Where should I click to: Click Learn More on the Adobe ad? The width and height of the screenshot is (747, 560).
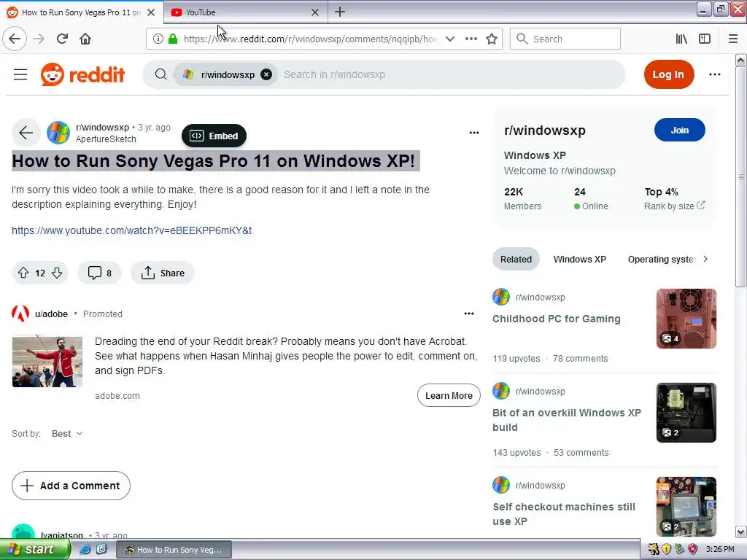tap(449, 395)
